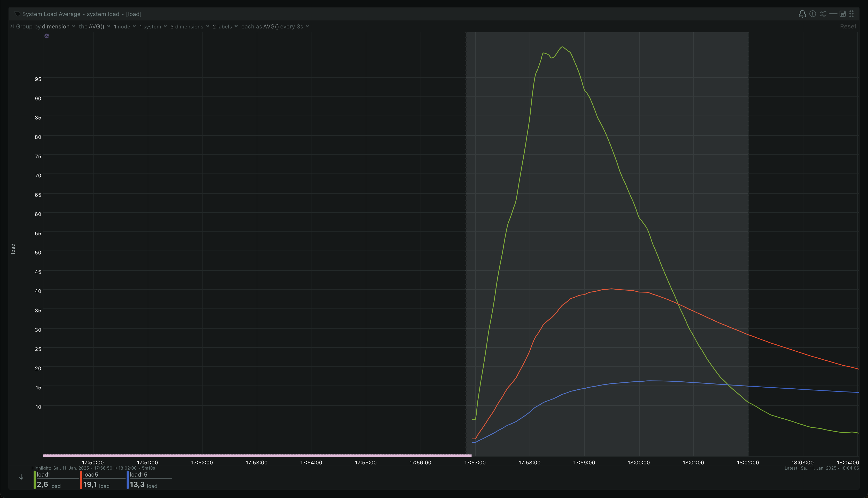The width and height of the screenshot is (868, 498).
Task: Click the Latest timestamp text at bottom right
Action: [x=822, y=468]
